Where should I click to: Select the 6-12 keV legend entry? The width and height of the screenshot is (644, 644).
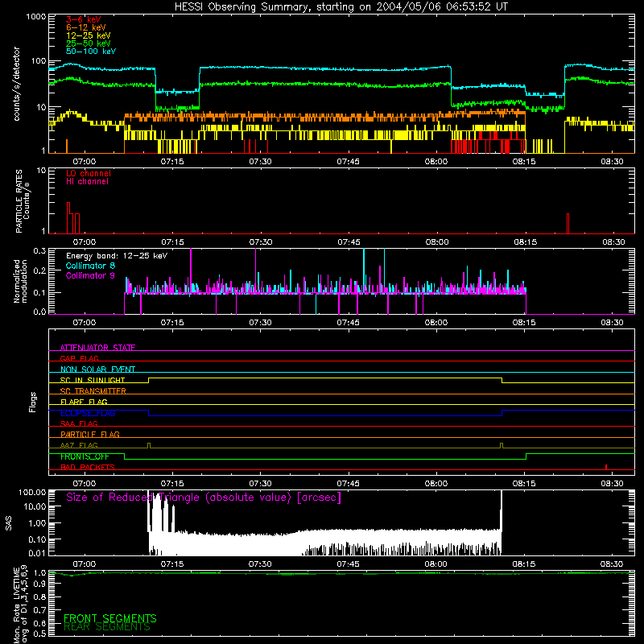pyautogui.click(x=85, y=27)
